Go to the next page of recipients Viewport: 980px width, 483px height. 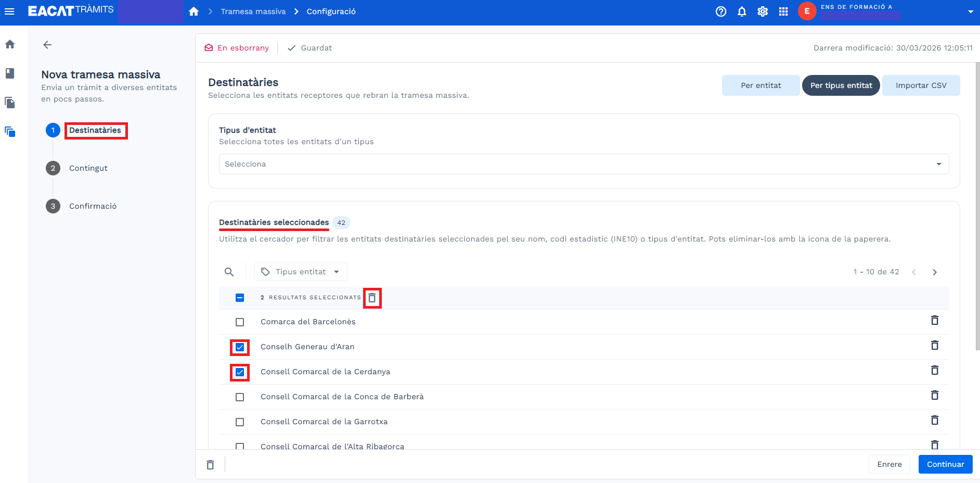coord(934,272)
